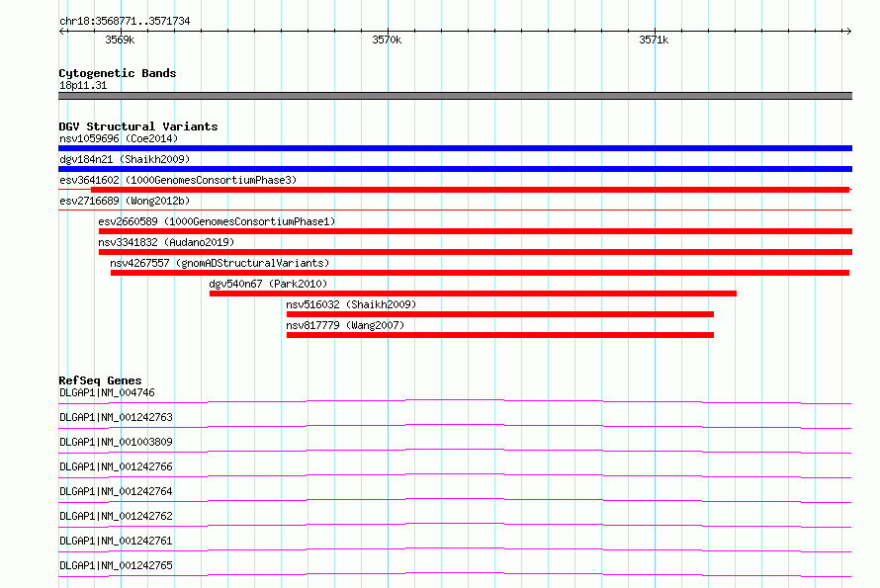Click the 3569k ruler tick label
880x588 pixels.
(x=120, y=40)
